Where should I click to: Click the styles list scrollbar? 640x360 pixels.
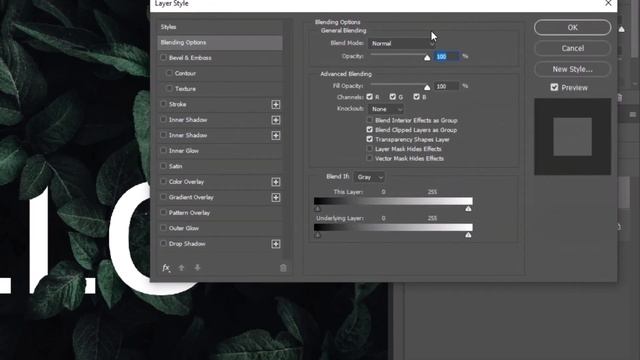[x=288, y=139]
